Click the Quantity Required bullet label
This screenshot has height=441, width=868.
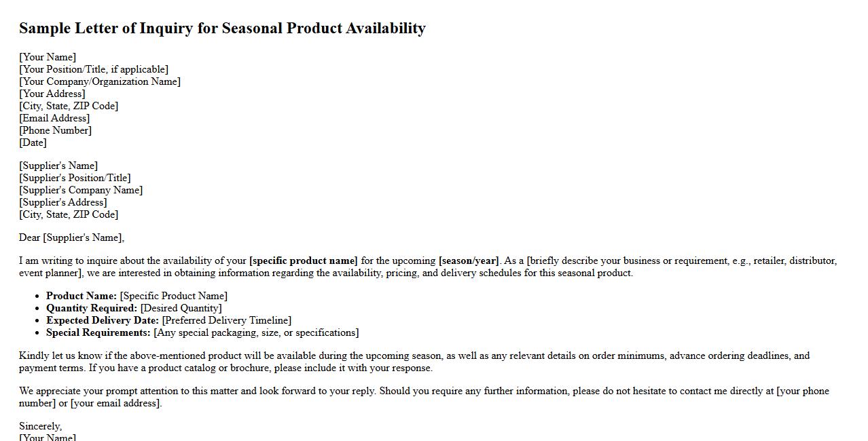coord(92,308)
